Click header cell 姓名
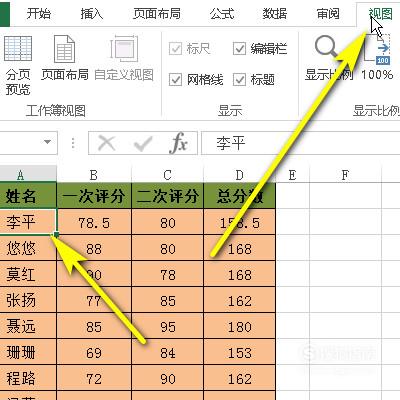This screenshot has height=400, width=400. pos(28,196)
